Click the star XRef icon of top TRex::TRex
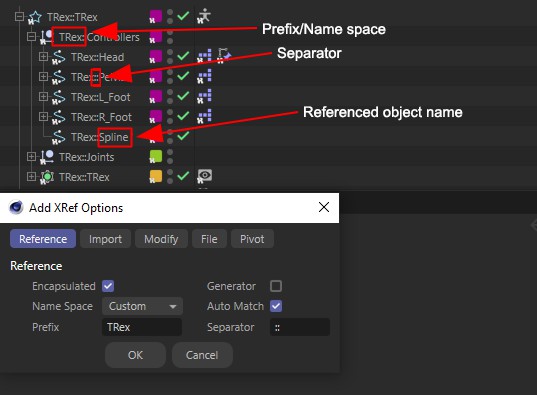 [x=35, y=17]
